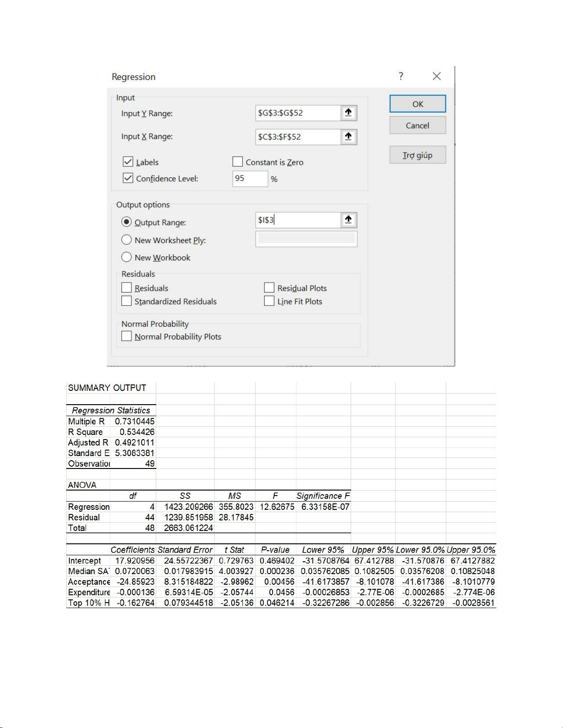Image resolution: width=563 pixels, height=728 pixels.
Task: Tick the Residual Plots checkbox
Action: click(x=269, y=288)
